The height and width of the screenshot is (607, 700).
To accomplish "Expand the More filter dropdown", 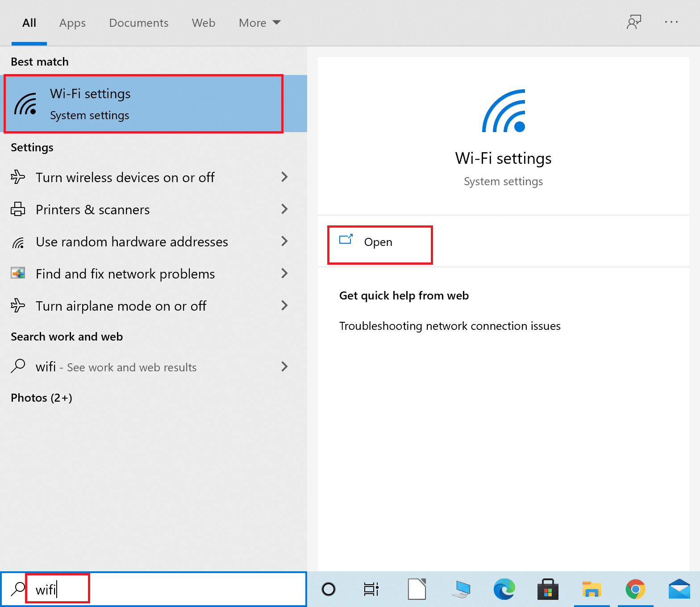I will (x=259, y=23).
